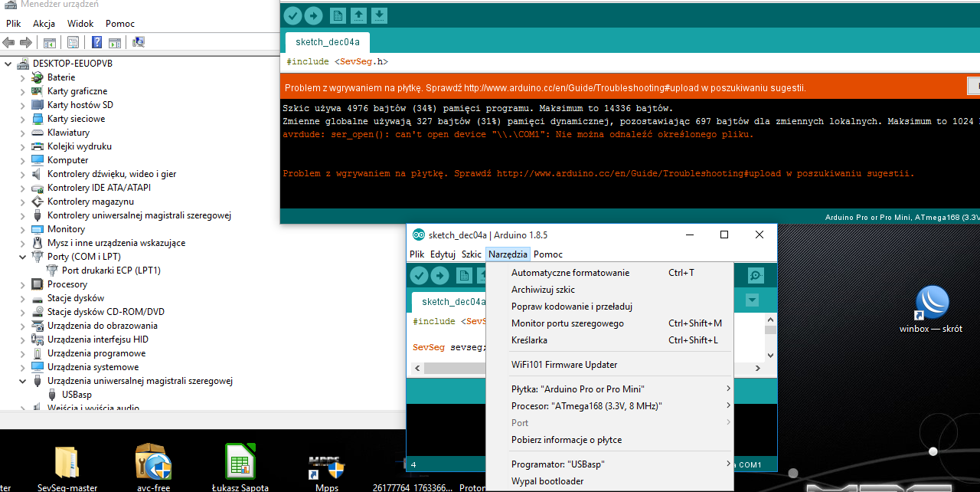Open Mpps shortcut on desktop

click(327, 471)
